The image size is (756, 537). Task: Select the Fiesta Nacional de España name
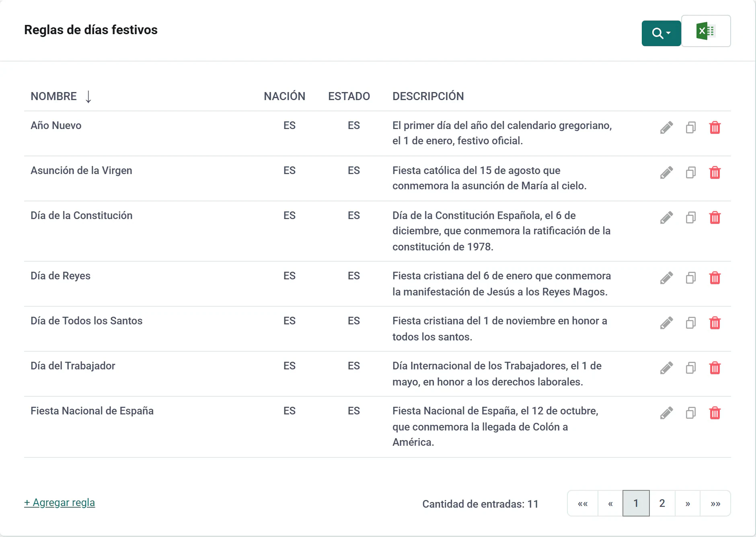[x=92, y=411]
